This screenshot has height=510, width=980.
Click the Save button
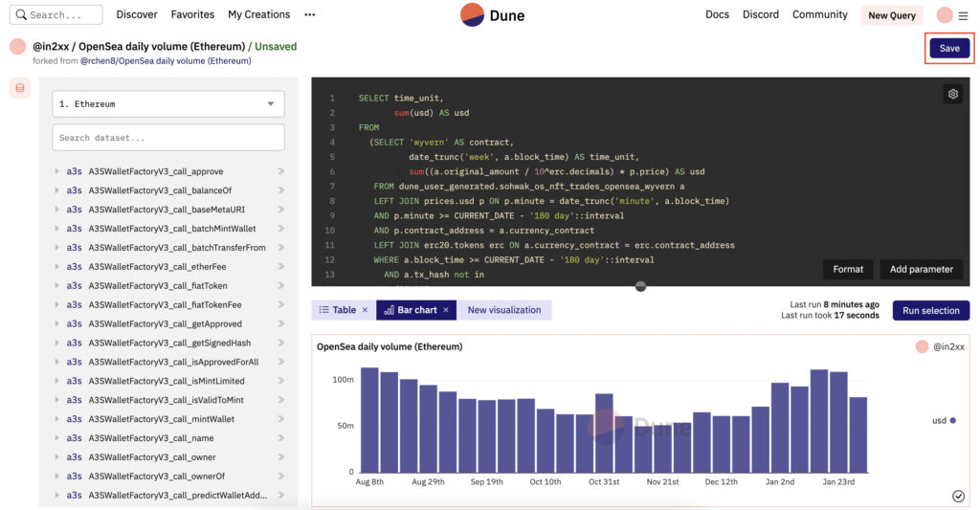click(x=949, y=49)
